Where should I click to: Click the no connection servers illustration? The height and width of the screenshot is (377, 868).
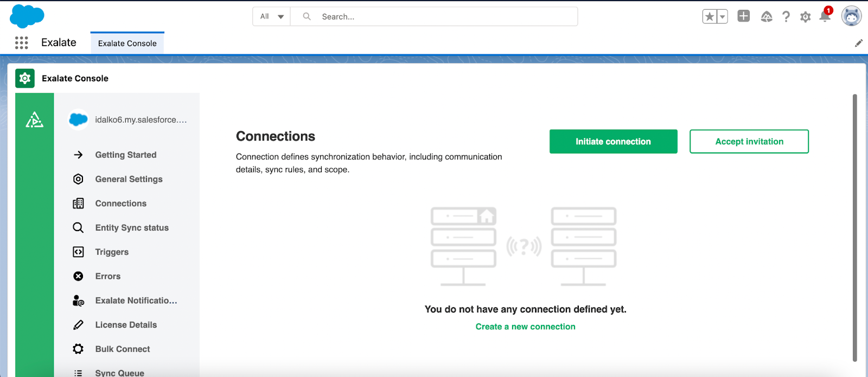524,246
